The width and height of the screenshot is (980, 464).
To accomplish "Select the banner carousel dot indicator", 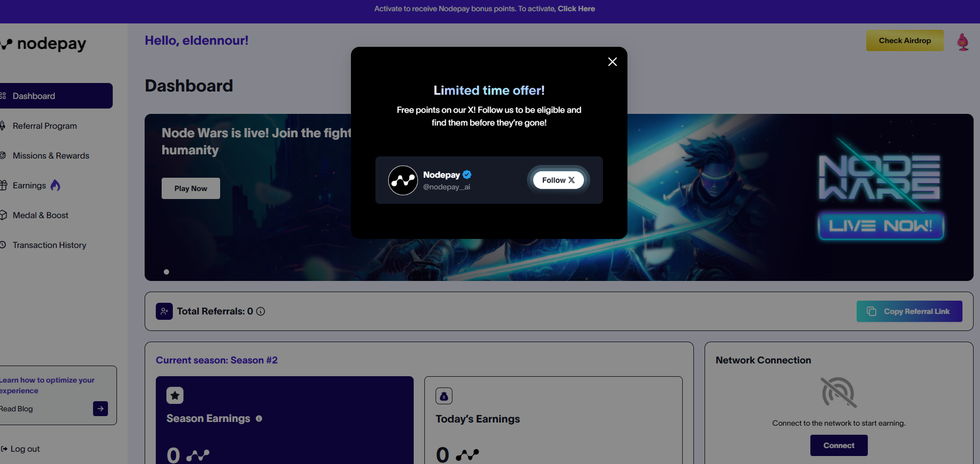I will pos(166,272).
